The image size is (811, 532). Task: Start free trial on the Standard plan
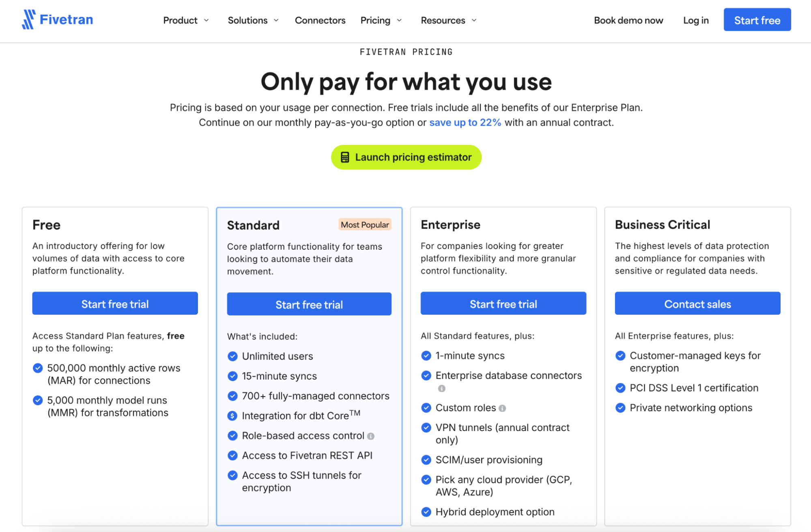(x=309, y=304)
